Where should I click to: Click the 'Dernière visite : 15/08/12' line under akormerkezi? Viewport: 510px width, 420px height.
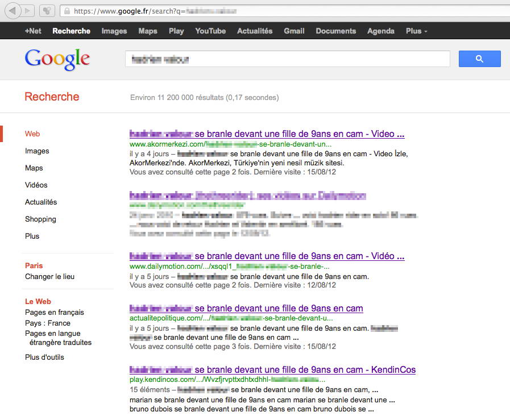(x=233, y=172)
